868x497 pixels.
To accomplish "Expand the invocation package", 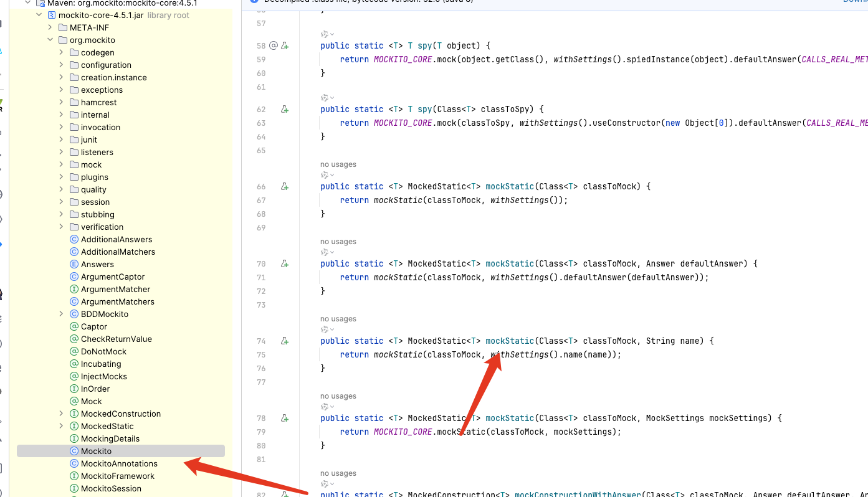I will [x=61, y=127].
